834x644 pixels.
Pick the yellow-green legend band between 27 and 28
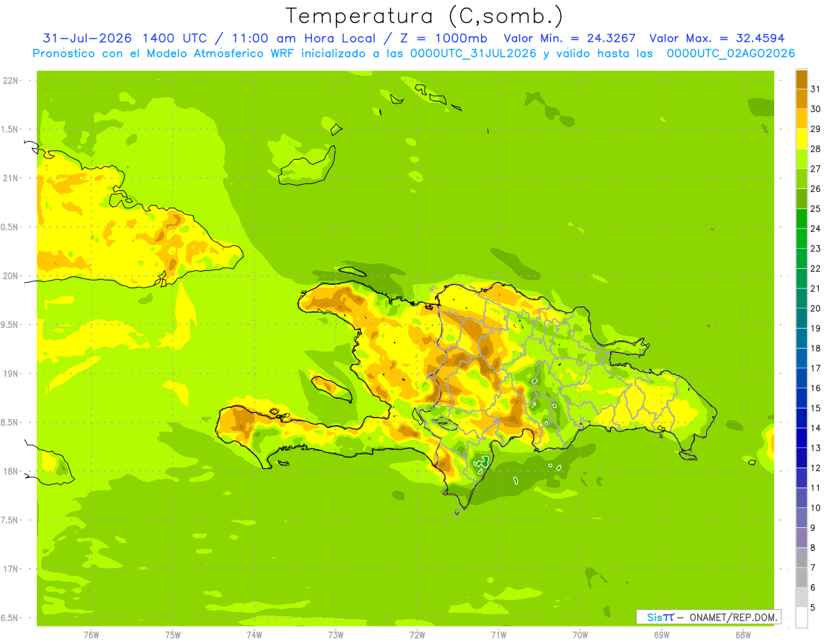point(801,159)
